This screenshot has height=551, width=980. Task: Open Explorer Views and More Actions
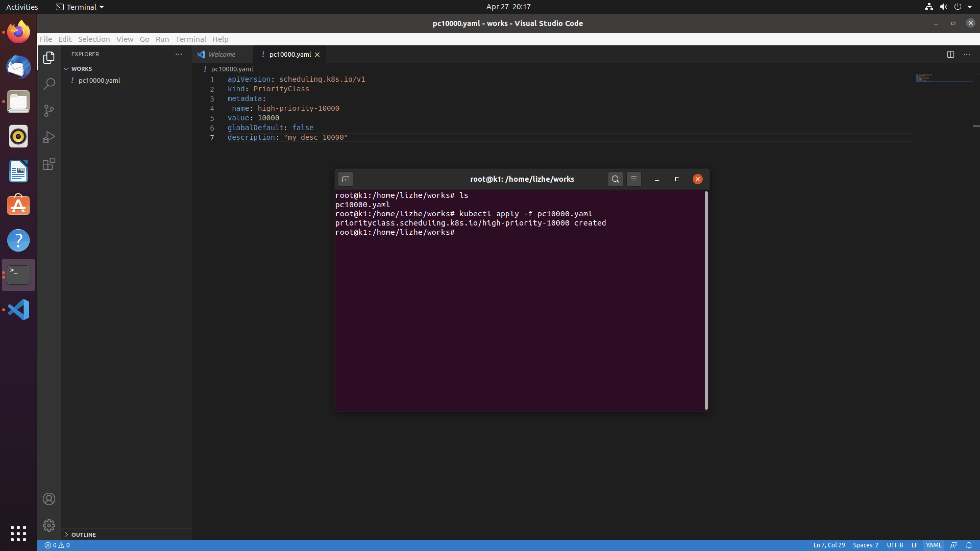(x=178, y=54)
